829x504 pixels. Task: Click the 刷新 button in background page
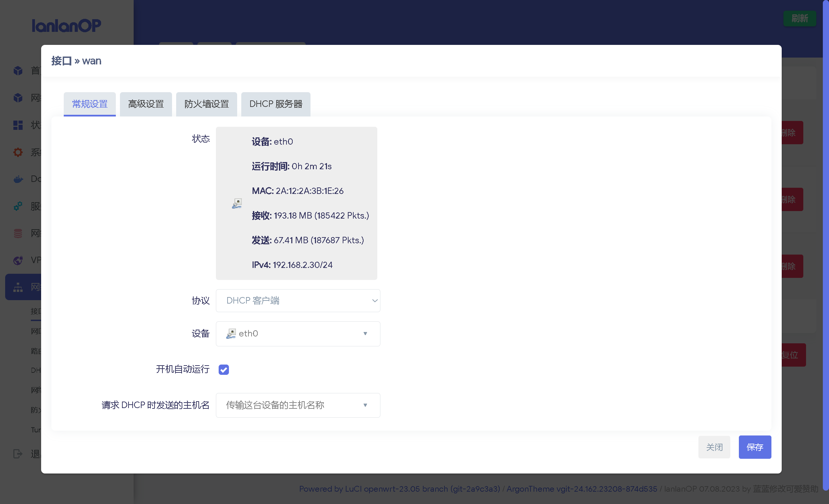point(800,18)
